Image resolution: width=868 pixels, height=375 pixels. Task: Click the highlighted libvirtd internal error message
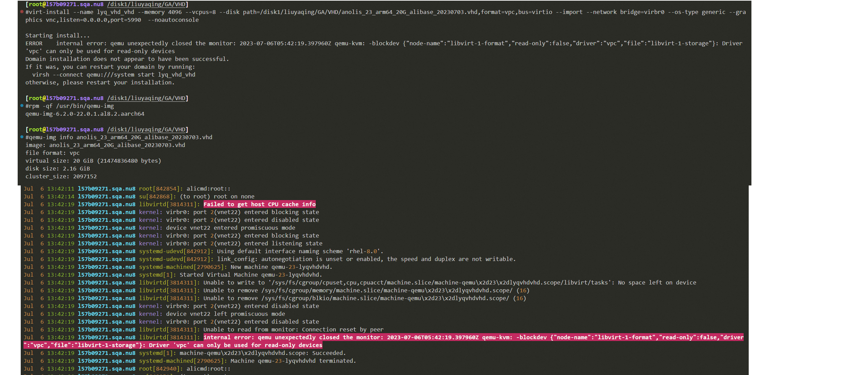click(x=473, y=337)
